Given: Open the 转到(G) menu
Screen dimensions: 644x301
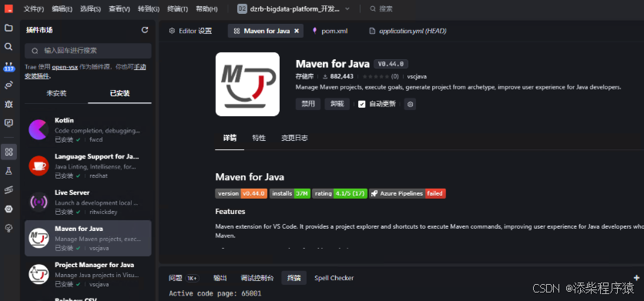Looking at the screenshot, I should pos(148,8).
